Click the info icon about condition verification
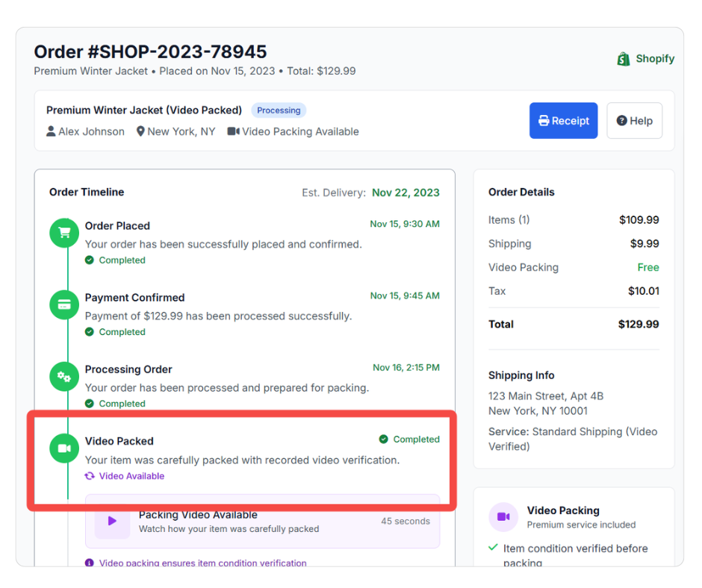 coord(90,563)
